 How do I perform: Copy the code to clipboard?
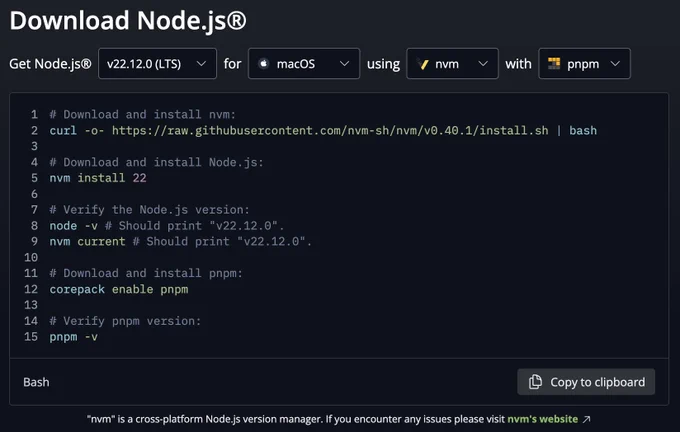(x=586, y=382)
